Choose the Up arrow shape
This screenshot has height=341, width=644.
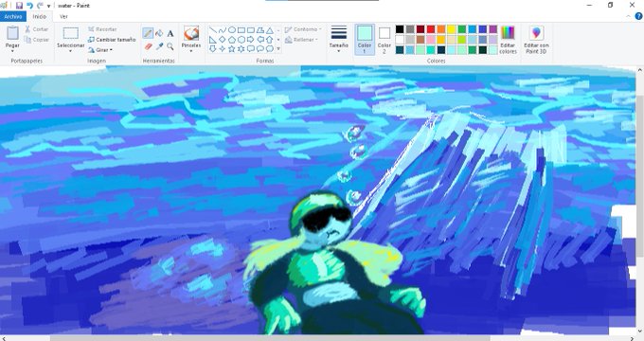(269, 40)
